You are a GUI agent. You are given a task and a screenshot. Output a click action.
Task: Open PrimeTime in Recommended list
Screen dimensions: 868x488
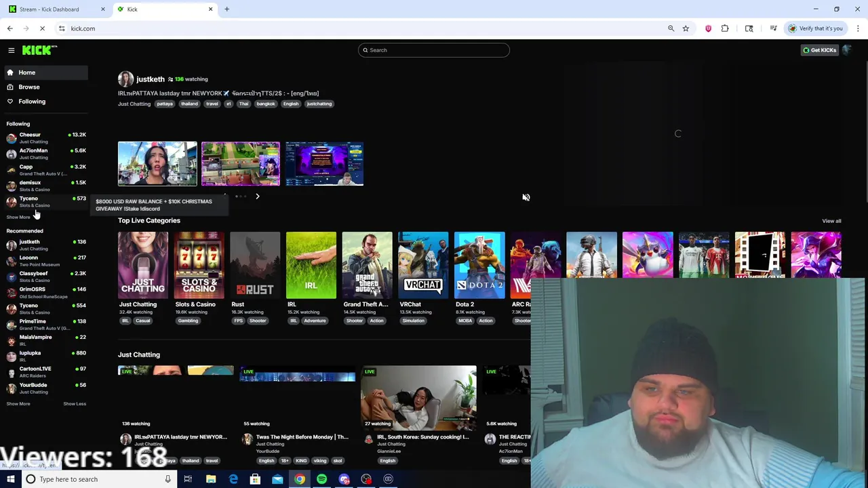45,325
